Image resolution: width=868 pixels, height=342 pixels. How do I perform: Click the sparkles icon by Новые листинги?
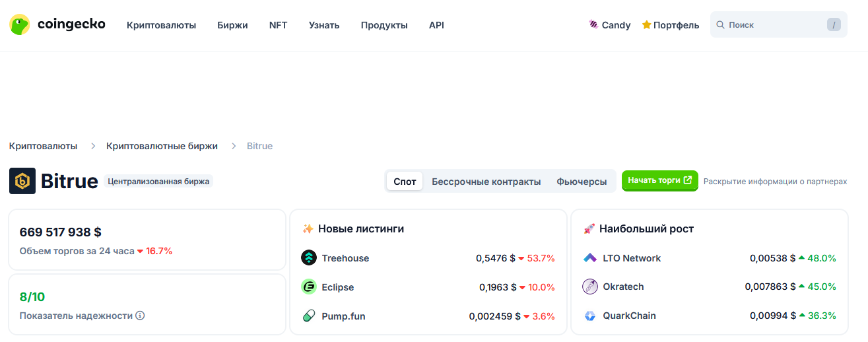point(308,228)
